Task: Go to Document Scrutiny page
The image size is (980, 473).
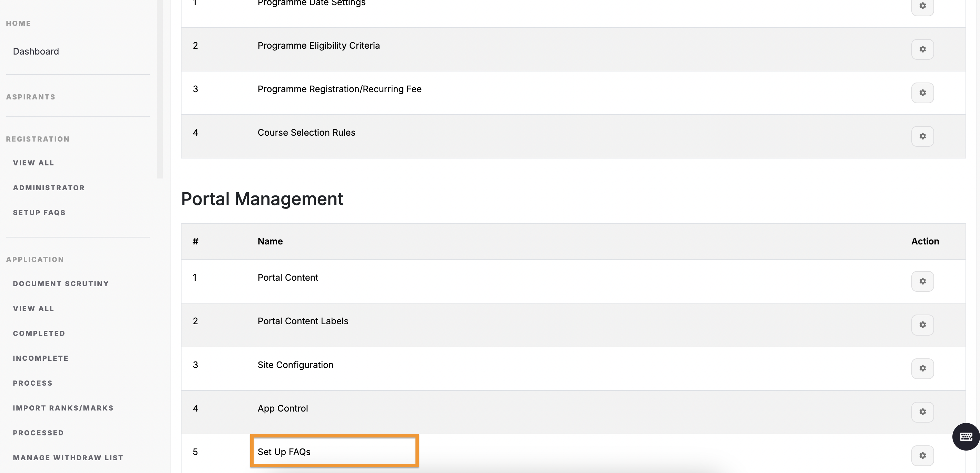Action: pos(61,283)
